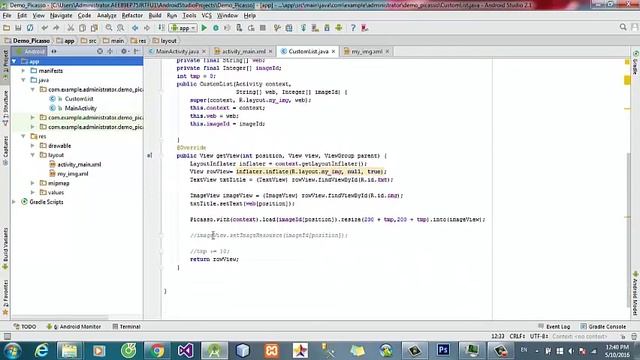Open the File menu
This screenshot has height=360, width=640.
tap(7, 16)
